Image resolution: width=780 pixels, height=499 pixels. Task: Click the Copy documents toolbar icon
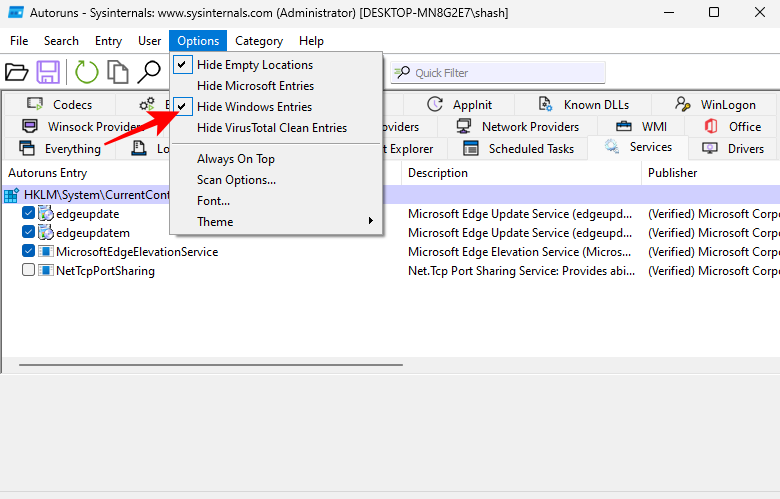click(x=118, y=72)
